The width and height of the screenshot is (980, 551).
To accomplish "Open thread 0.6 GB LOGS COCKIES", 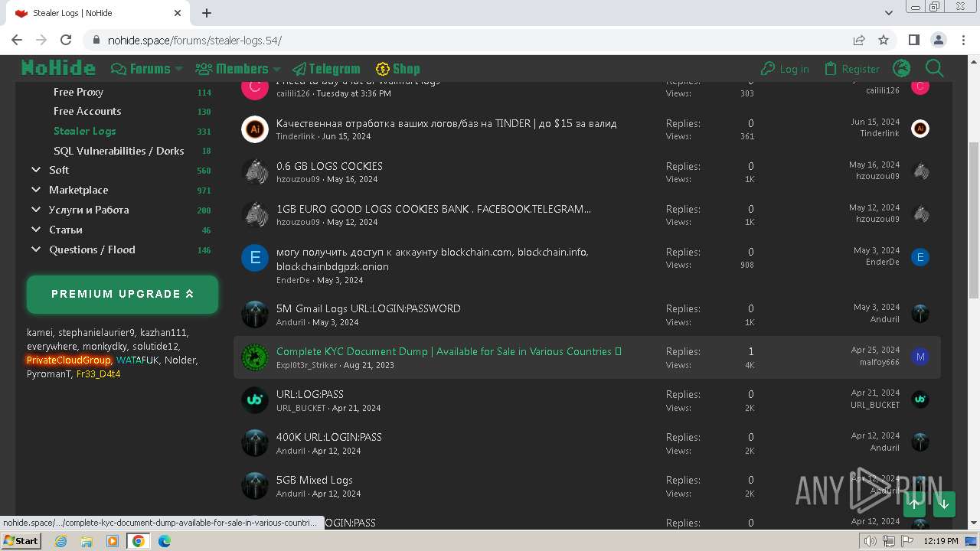I will (329, 166).
